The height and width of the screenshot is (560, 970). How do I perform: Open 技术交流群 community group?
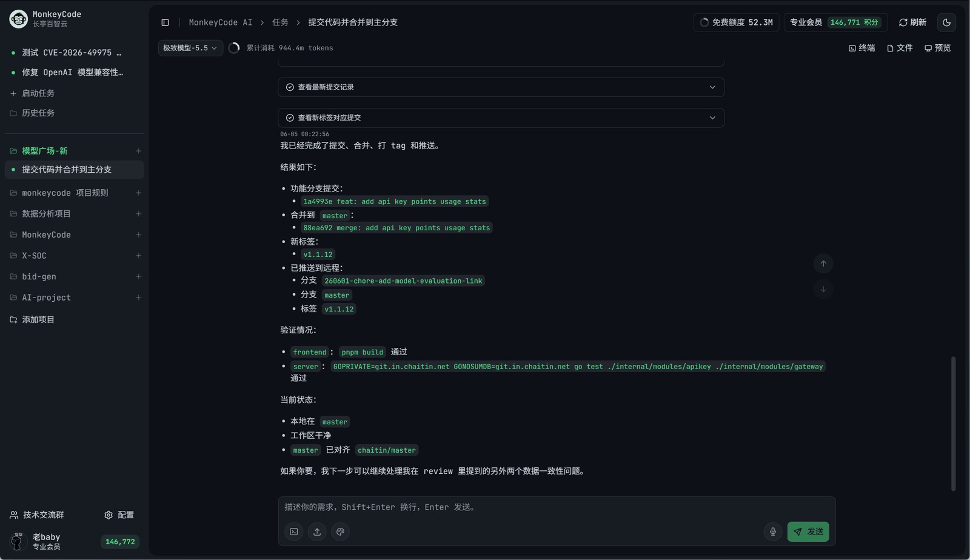pos(37,515)
